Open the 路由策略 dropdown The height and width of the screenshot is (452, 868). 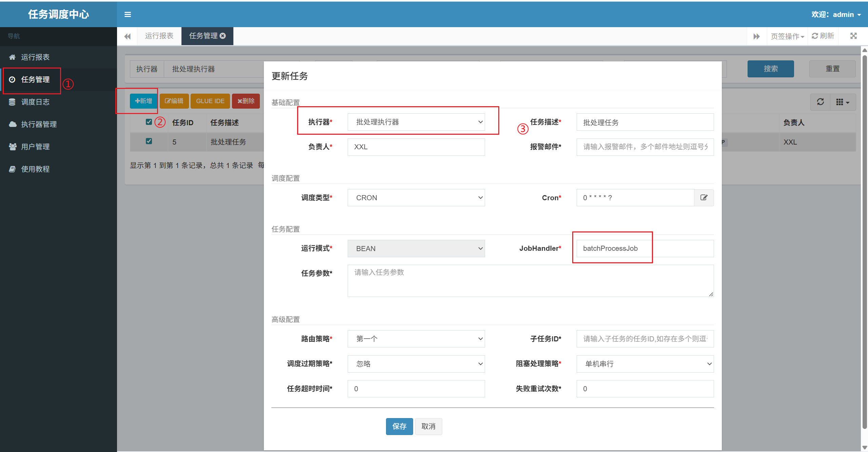(416, 339)
